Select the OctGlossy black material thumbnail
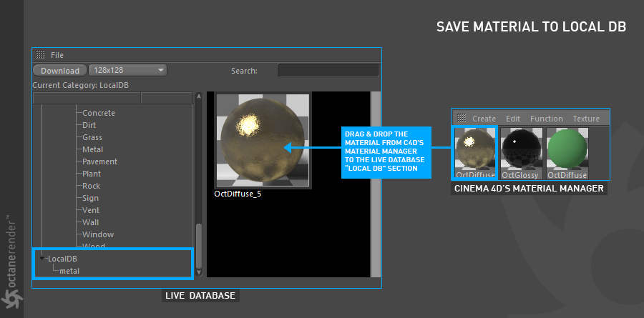This screenshot has height=318, width=644. click(x=519, y=153)
